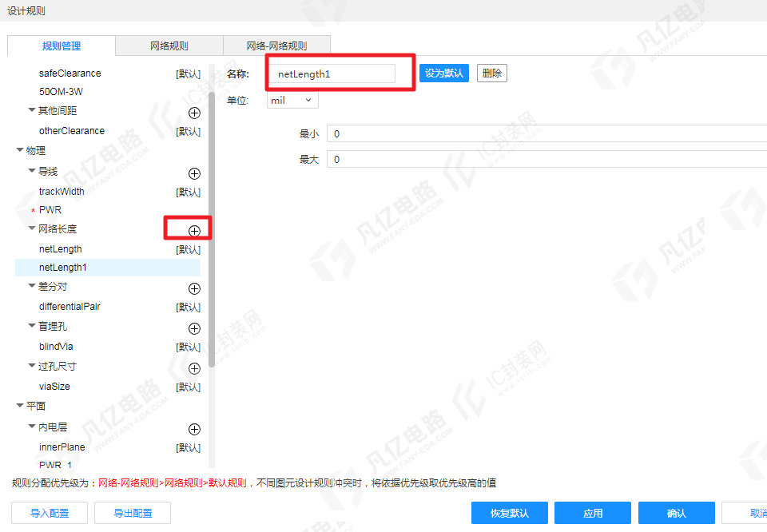Viewport: 767px width, 532px height.
Task: Click the 最大 value field
Action: coord(546,160)
